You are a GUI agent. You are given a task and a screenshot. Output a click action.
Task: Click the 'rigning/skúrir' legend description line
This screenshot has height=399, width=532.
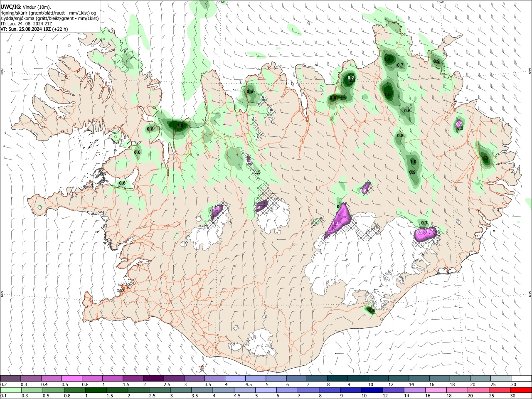tap(48, 13)
